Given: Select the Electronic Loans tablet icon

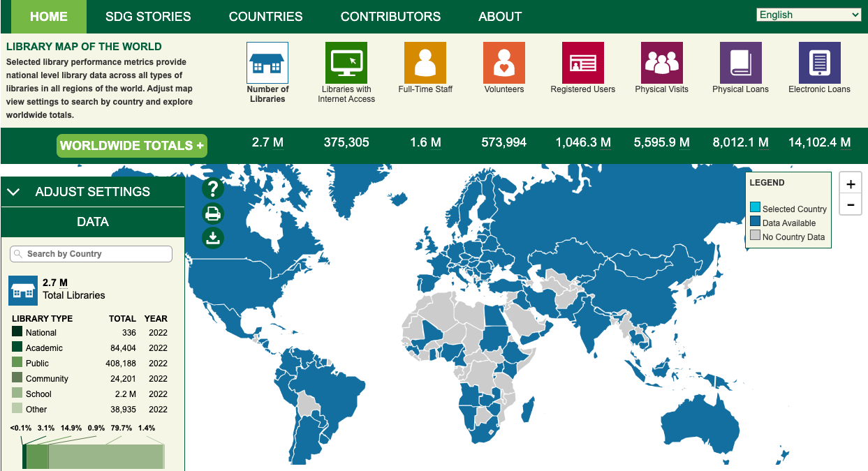Looking at the screenshot, I should point(820,63).
